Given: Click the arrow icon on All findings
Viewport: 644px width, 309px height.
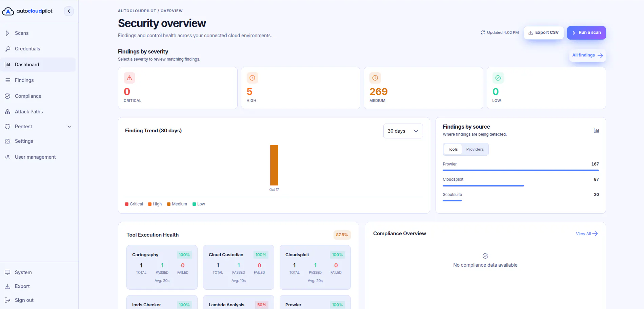Looking at the screenshot, I should [x=600, y=56].
